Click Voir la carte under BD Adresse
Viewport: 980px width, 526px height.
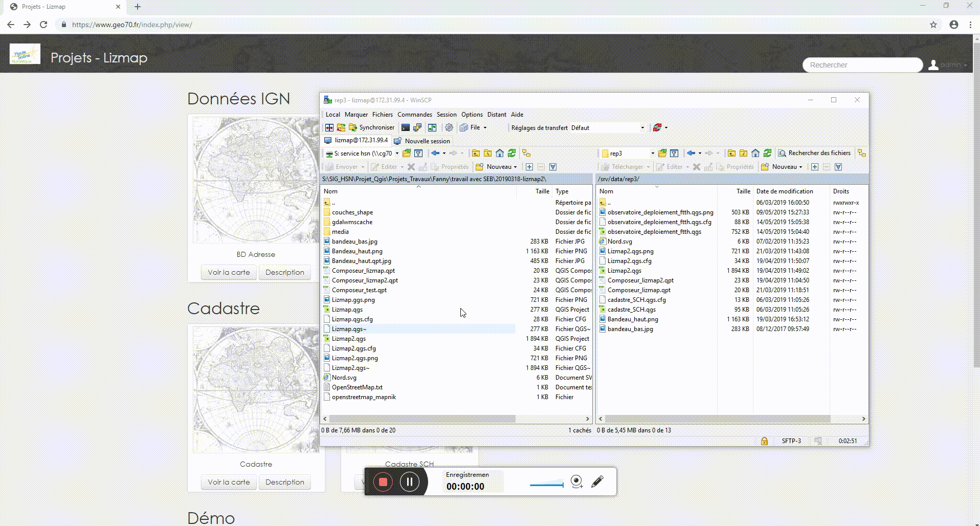[229, 272]
